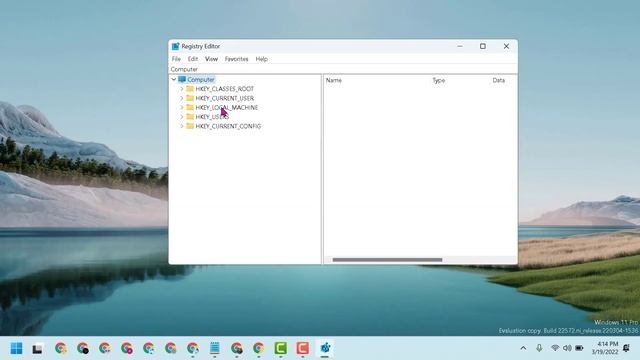Expand HKEY_USERS chevron
The image size is (640, 360).
coord(182,117)
